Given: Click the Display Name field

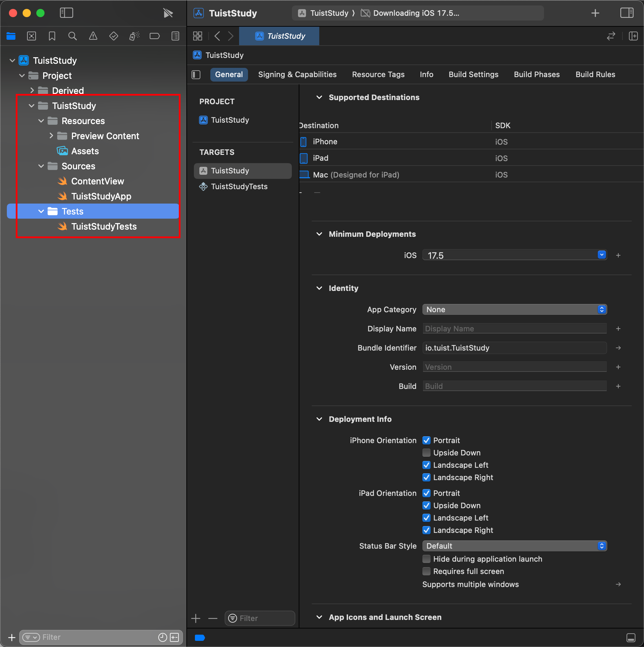Looking at the screenshot, I should click(515, 329).
